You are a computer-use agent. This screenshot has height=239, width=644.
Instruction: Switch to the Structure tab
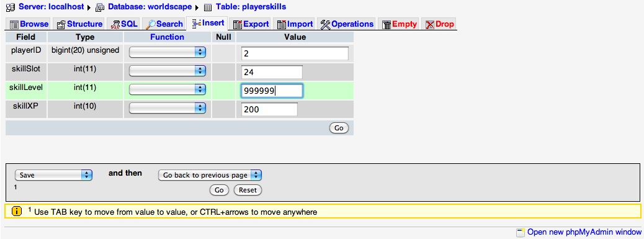79,24
